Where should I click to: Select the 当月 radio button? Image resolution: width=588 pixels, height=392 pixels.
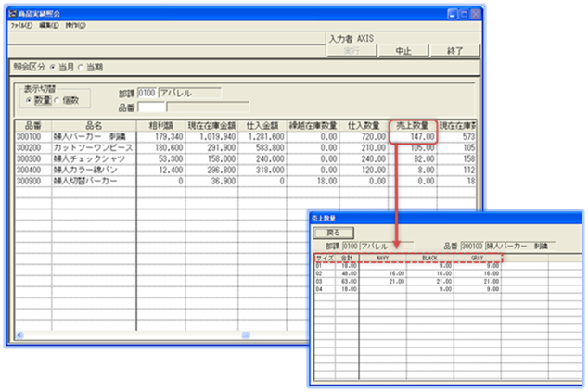[53, 67]
